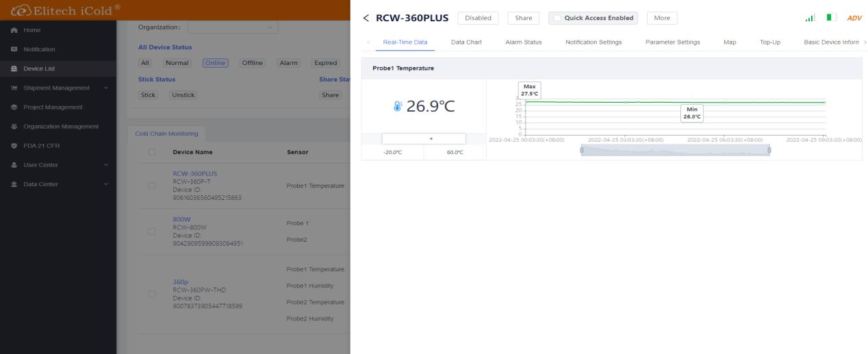Click the Device List sidebar icon
Screen dimensions: 868x354
pyautogui.click(x=14, y=68)
